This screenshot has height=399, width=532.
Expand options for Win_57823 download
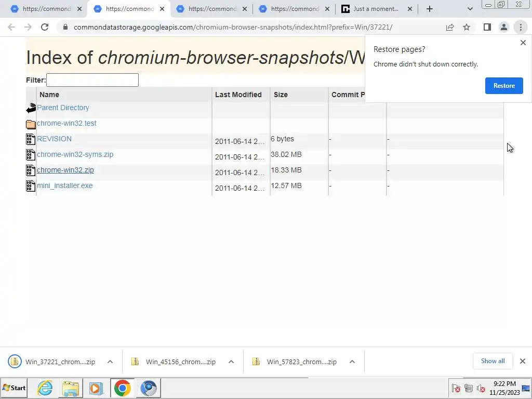(352, 362)
